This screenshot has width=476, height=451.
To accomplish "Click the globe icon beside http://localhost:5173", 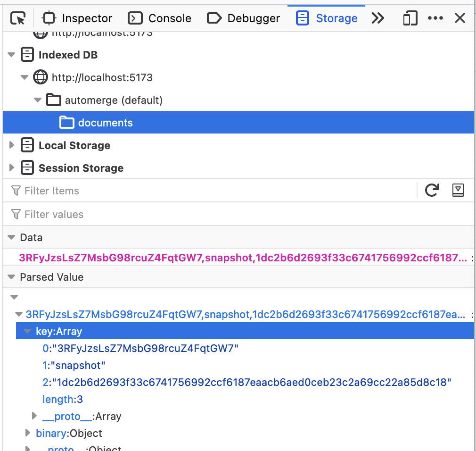I will (40, 77).
